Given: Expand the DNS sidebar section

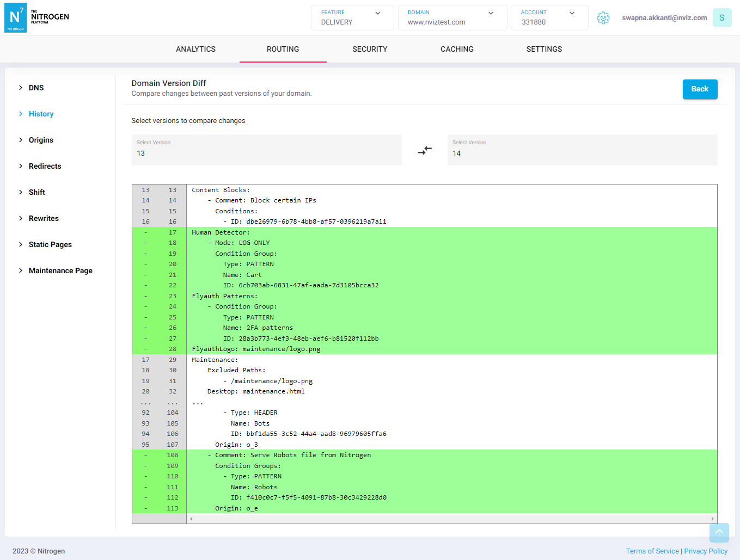Looking at the screenshot, I should (36, 88).
